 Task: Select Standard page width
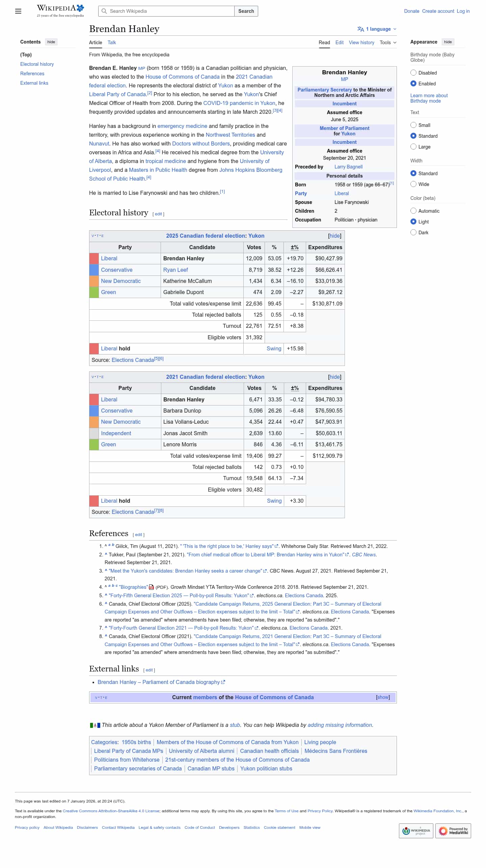pos(413,173)
